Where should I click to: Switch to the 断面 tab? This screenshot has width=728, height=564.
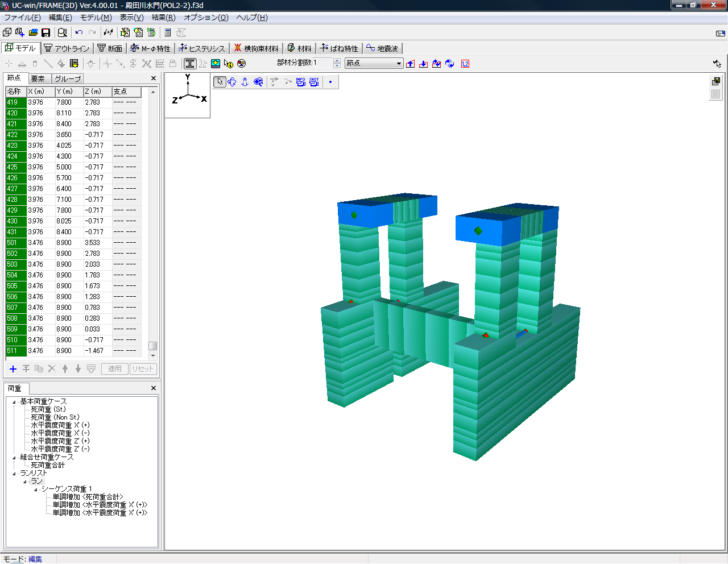pyautogui.click(x=110, y=48)
